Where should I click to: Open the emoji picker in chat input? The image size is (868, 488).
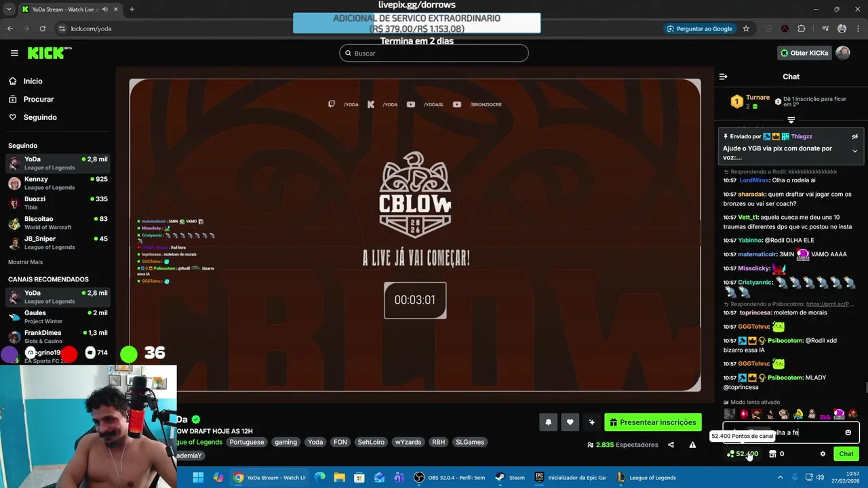point(848,432)
